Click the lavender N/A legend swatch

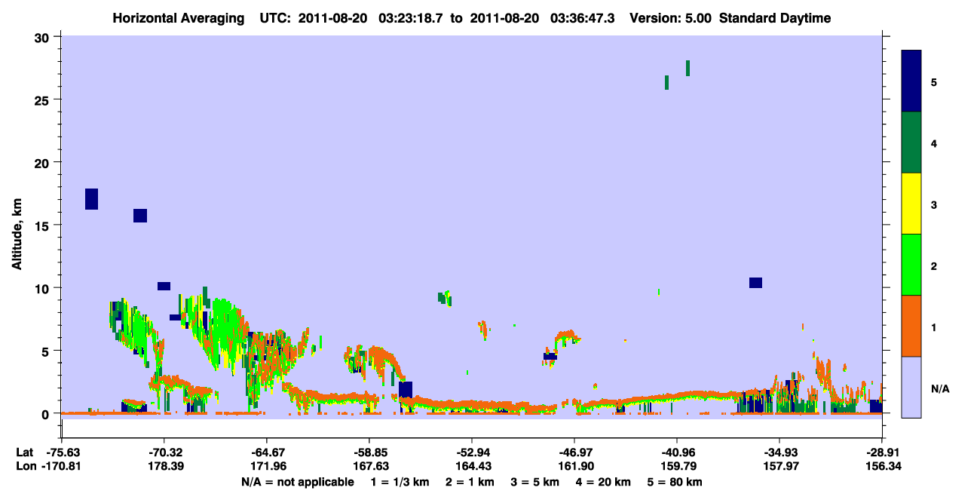tap(911, 387)
